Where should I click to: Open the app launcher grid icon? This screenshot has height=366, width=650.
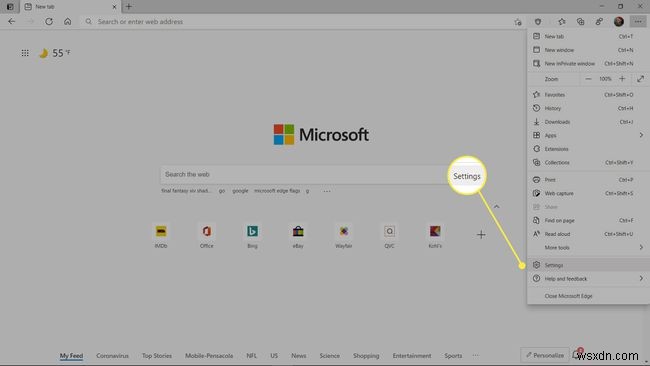[25, 53]
